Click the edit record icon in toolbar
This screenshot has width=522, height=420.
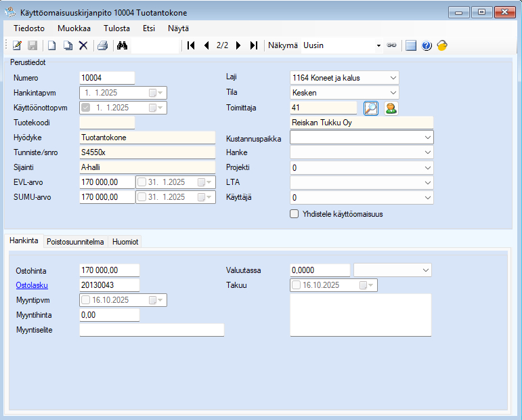click(17, 45)
